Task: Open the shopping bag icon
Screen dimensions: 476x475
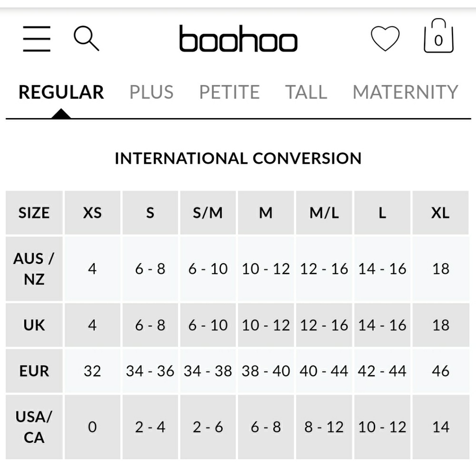Action: (x=438, y=37)
